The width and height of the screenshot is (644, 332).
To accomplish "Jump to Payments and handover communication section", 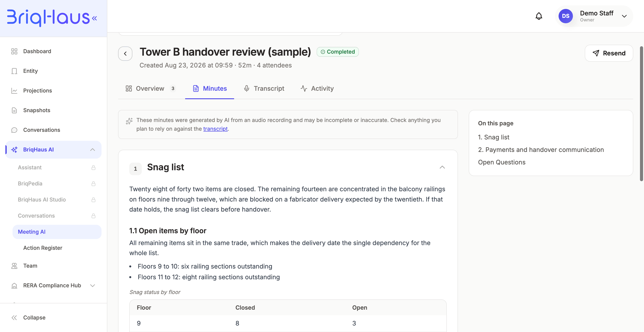I will (541, 150).
